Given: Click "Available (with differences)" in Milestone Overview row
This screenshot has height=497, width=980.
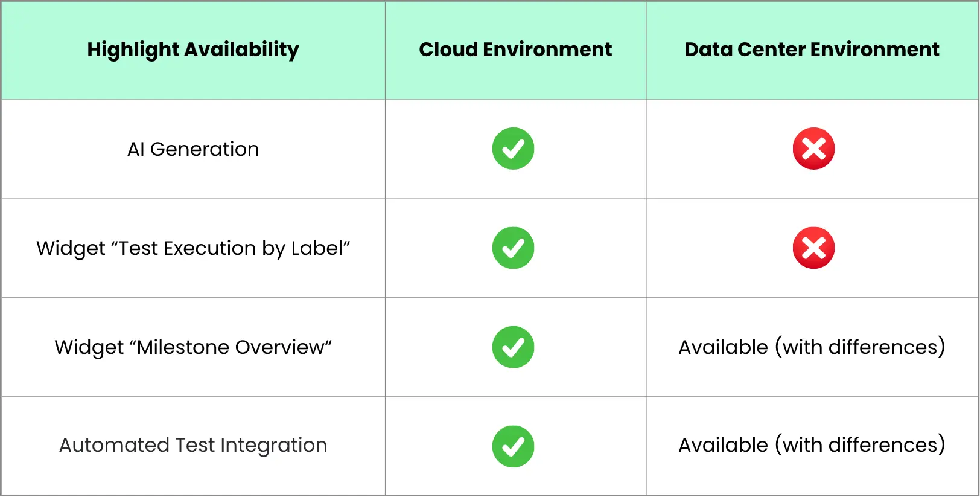Looking at the screenshot, I should [x=812, y=347].
